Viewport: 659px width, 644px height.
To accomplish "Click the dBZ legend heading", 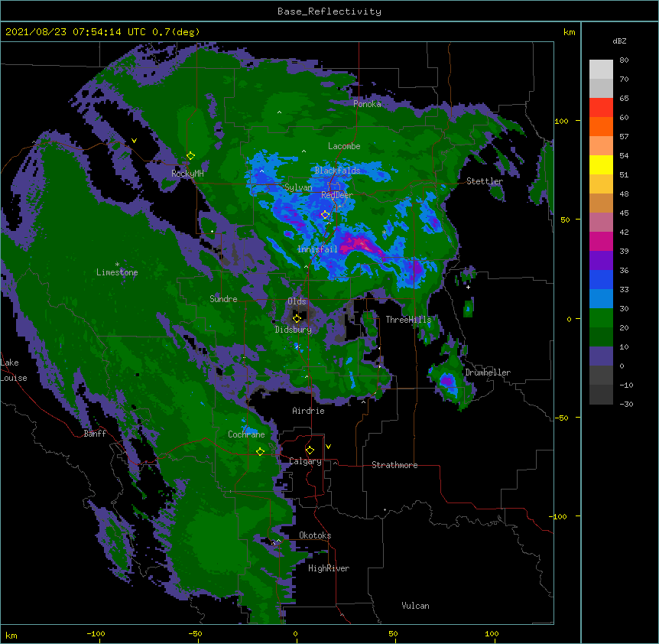I will (x=619, y=41).
